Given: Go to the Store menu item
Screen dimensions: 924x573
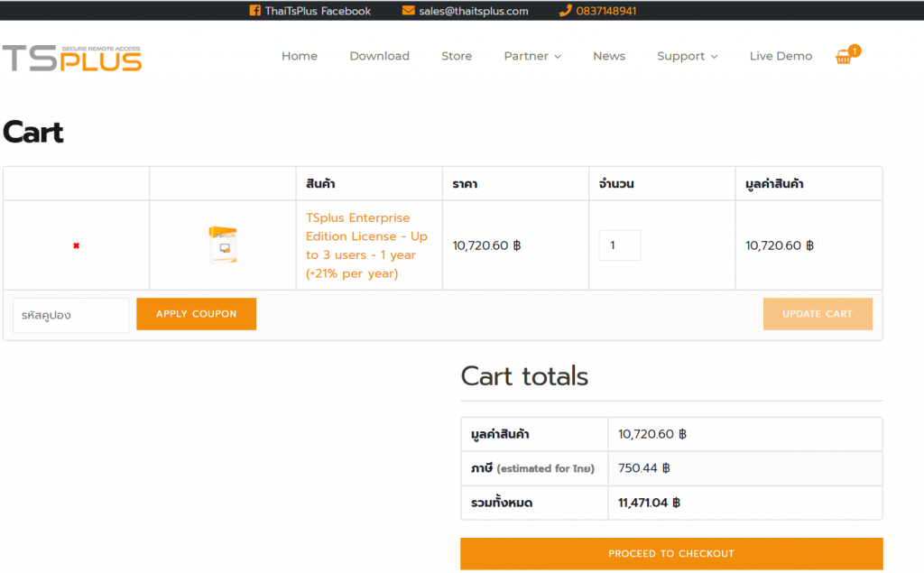Looking at the screenshot, I should [457, 56].
